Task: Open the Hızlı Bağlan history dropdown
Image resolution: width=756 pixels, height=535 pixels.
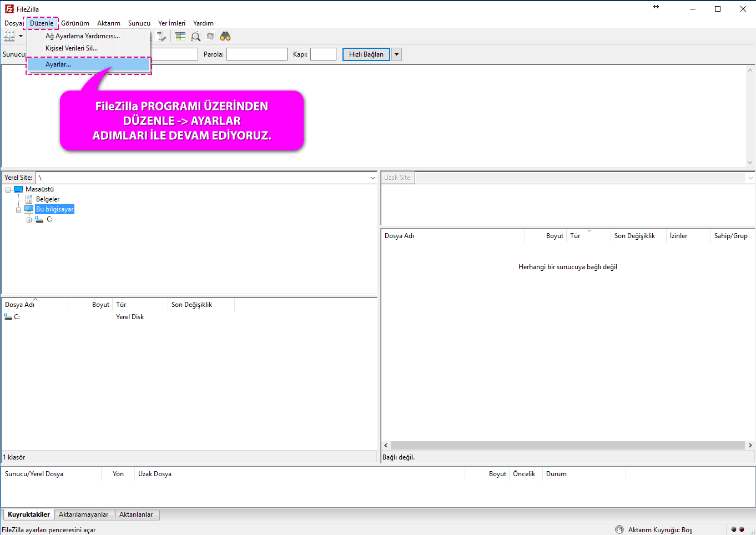Action: (x=396, y=54)
